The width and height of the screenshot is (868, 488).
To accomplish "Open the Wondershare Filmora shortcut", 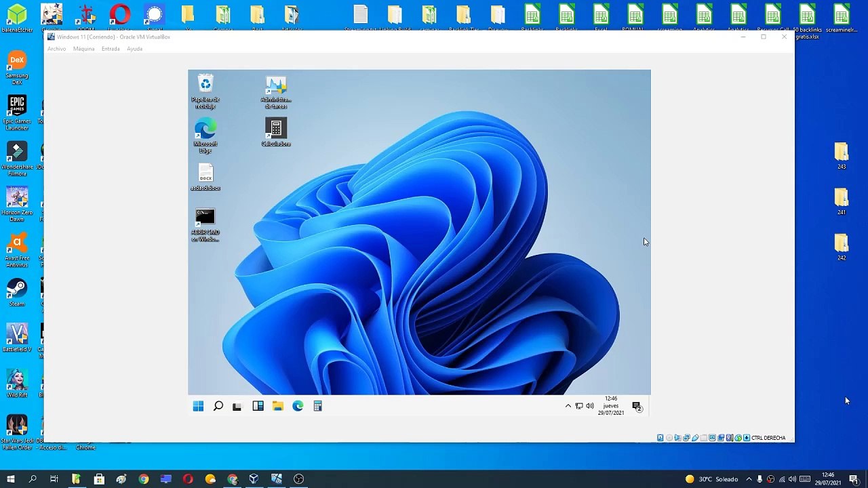I will tap(17, 159).
